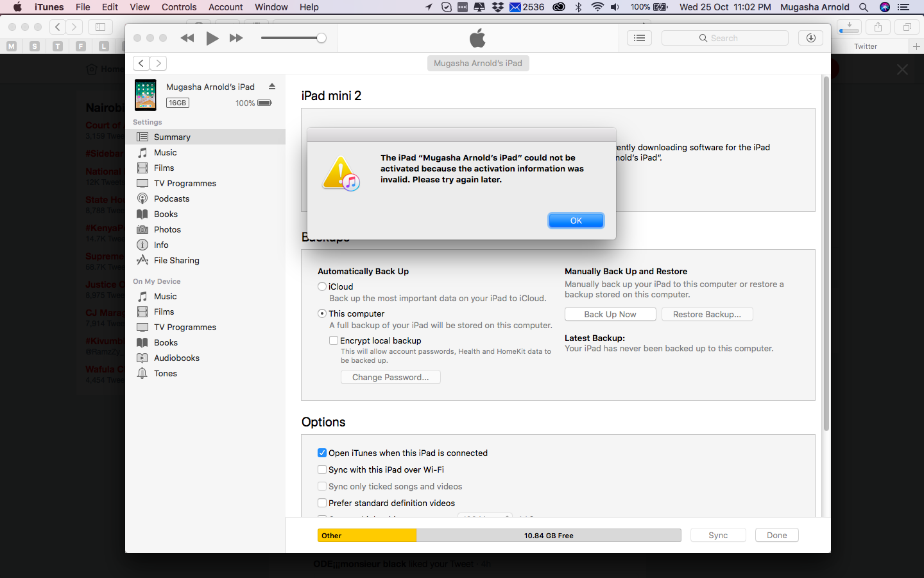Enable Sync with this iPad over Wi-Fi

click(322, 469)
